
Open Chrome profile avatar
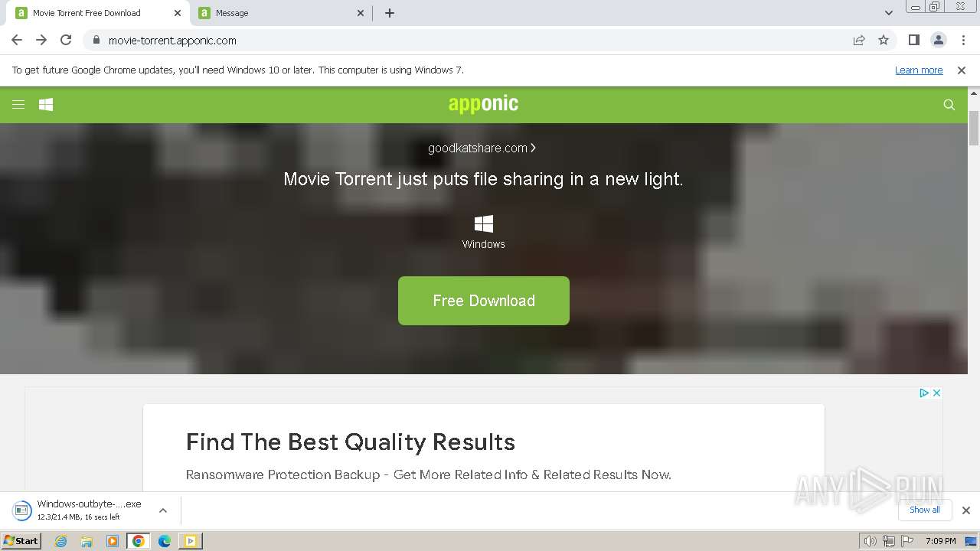click(939, 40)
